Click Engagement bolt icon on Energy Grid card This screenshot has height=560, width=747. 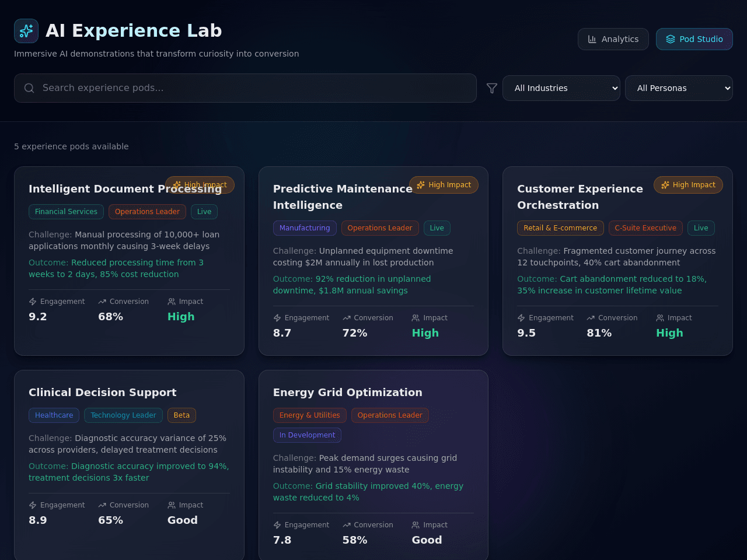pos(277,525)
